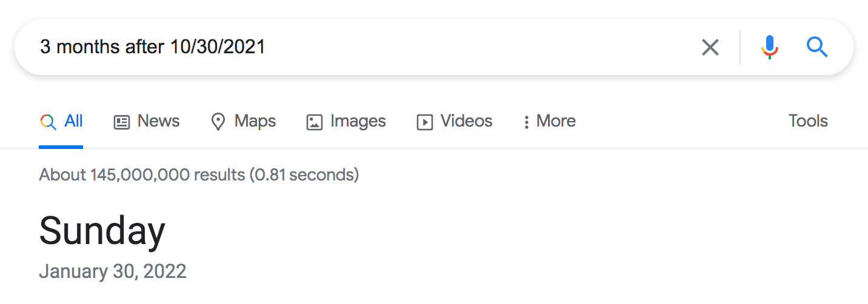Click the three-dot icon beside More
868x304 pixels.
526,122
